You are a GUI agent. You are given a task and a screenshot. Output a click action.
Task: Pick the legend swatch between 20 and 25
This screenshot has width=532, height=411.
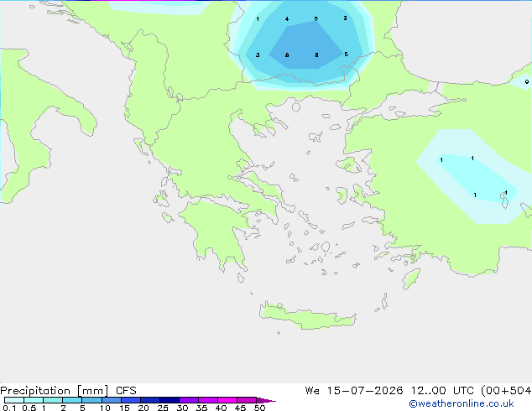pos(150,400)
